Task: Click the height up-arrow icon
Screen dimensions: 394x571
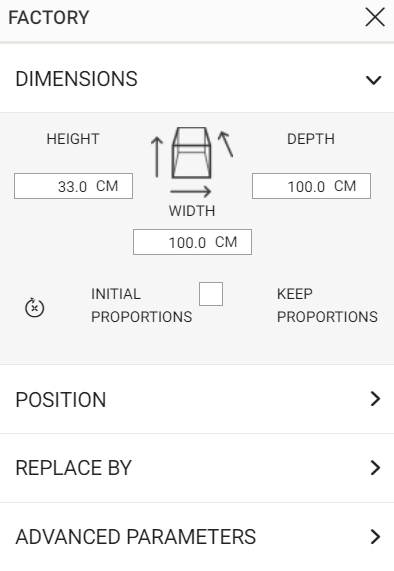Action: [x=157, y=157]
